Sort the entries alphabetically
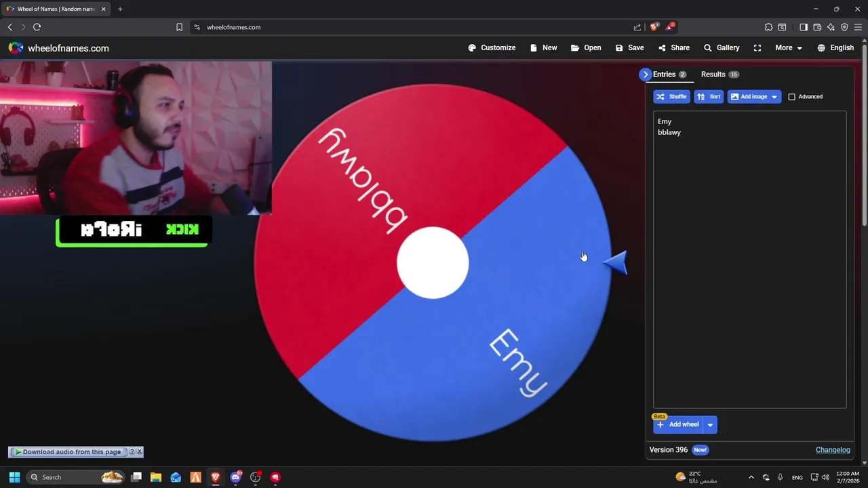 click(x=709, y=97)
